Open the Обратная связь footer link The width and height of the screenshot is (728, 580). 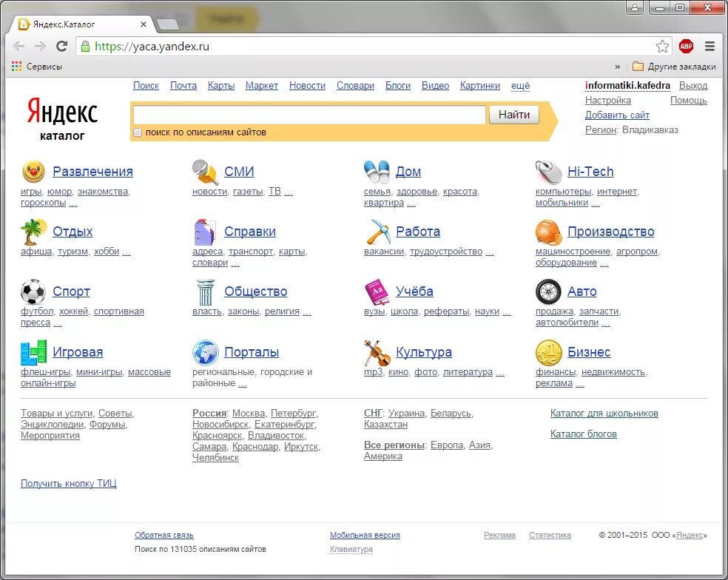(164, 535)
